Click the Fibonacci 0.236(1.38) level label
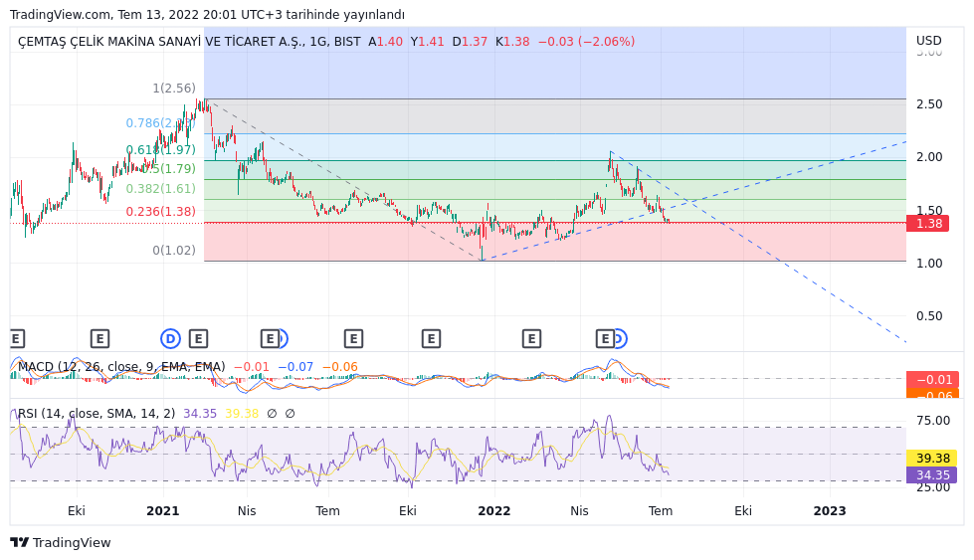This screenshot has height=560, width=974. pyautogui.click(x=160, y=212)
